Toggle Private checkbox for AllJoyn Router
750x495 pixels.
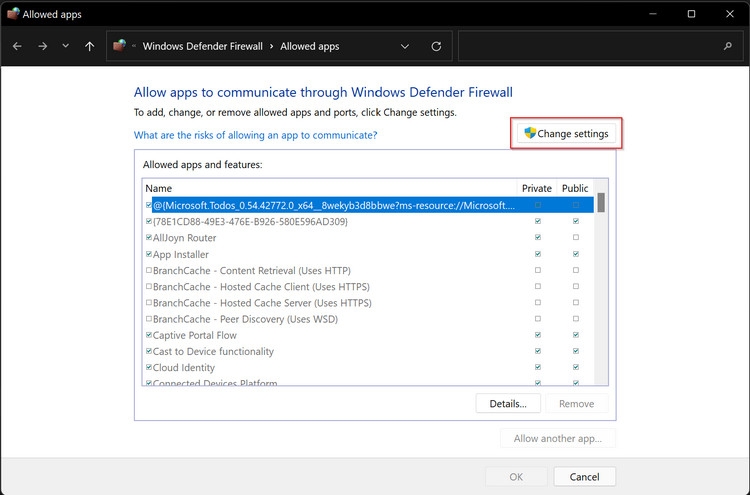(538, 237)
